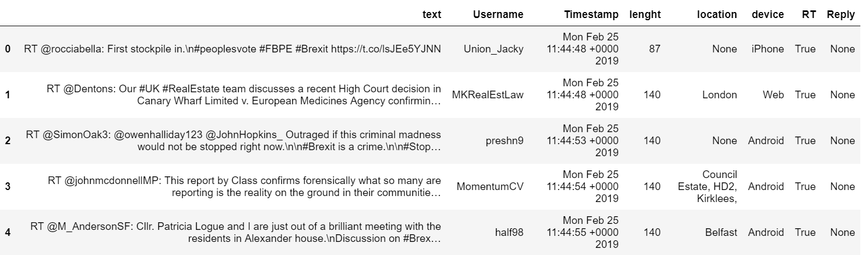Click the 'location' column header
Image resolution: width=868 pixels, height=255 pixels.
[x=717, y=15]
